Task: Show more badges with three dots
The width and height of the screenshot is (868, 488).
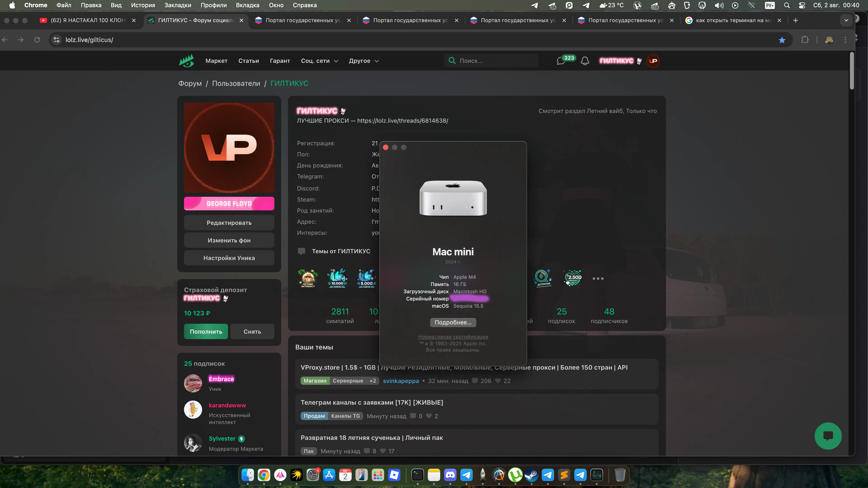Action: coord(598,279)
